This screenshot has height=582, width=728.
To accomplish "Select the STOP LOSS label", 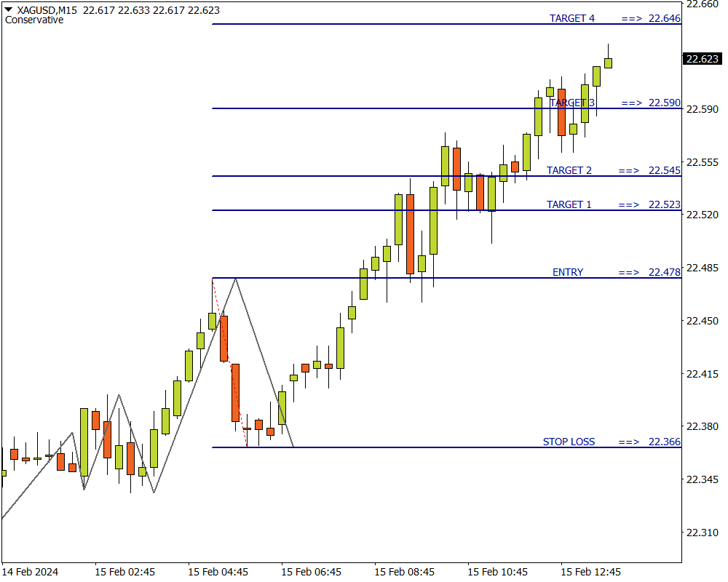I will coord(568,442).
